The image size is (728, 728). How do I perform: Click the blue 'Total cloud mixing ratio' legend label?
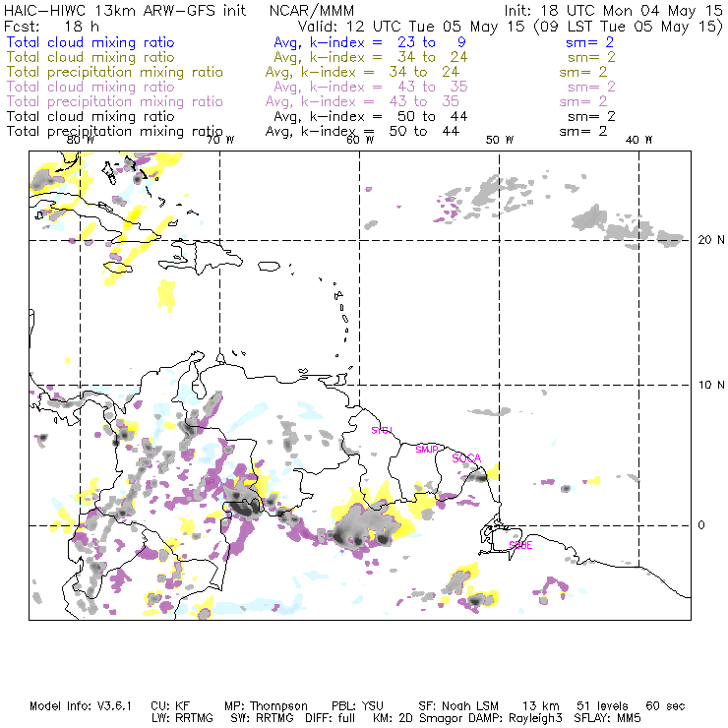point(91,42)
